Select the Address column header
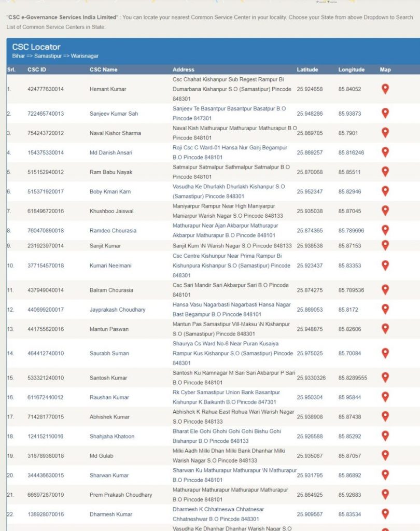This screenshot has width=420, height=531. tap(183, 69)
